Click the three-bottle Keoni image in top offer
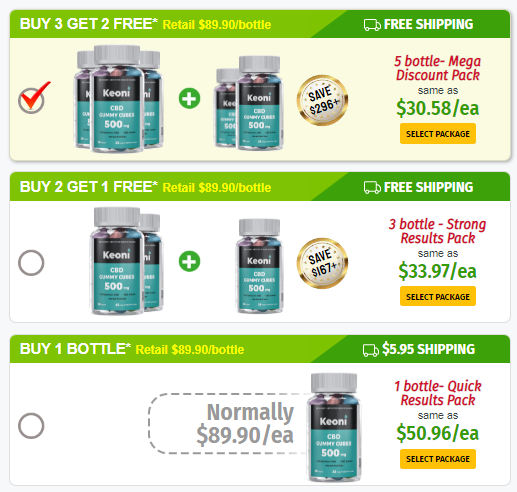517x492 pixels. click(118, 99)
